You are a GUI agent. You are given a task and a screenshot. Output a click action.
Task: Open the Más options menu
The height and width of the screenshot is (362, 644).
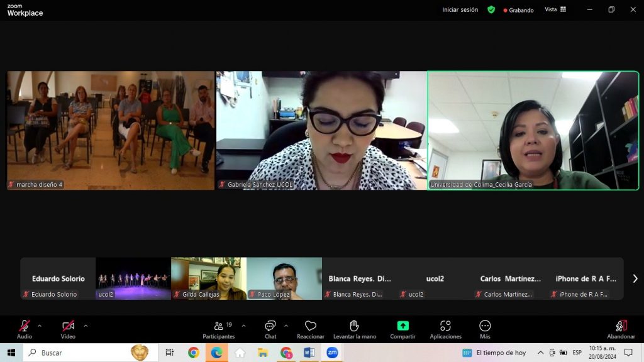485,329
